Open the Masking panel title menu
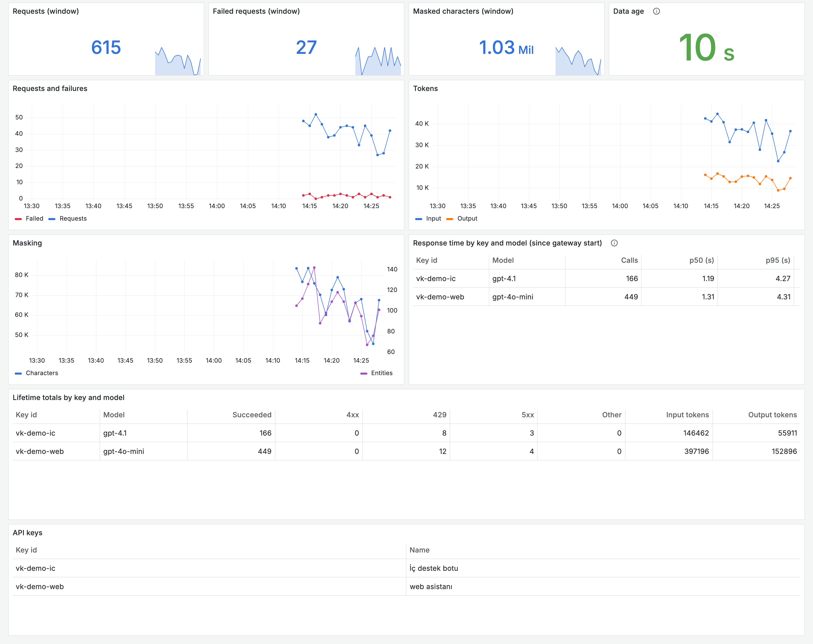The height and width of the screenshot is (644, 813). tap(27, 243)
